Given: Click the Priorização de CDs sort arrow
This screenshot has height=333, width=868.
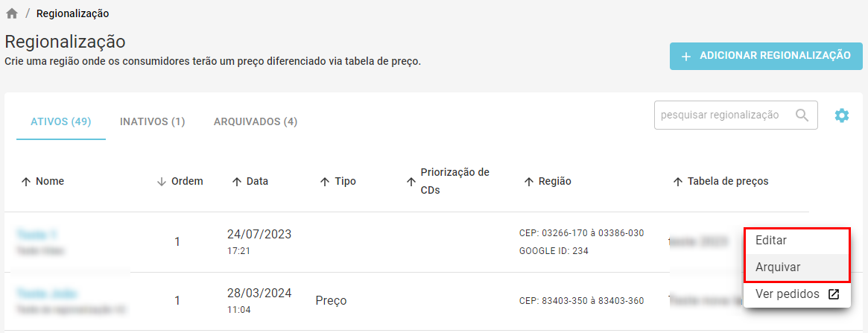Looking at the screenshot, I should (x=411, y=182).
